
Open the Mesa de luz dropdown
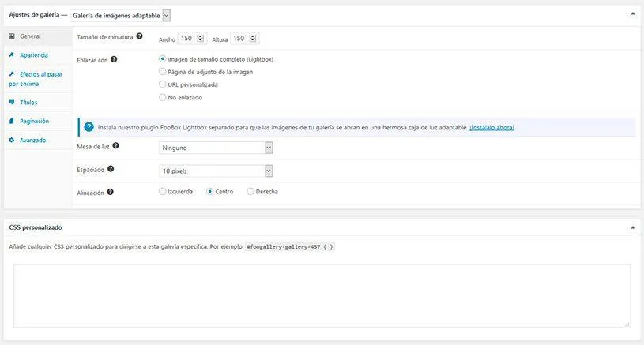215,148
